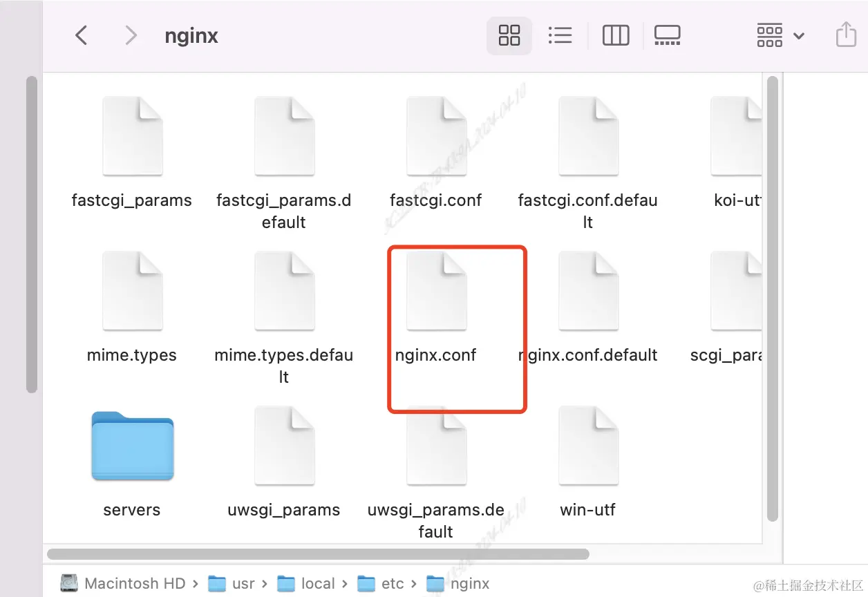Select the nginx.conf.default file icon
The height and width of the screenshot is (597, 868).
pos(588,291)
